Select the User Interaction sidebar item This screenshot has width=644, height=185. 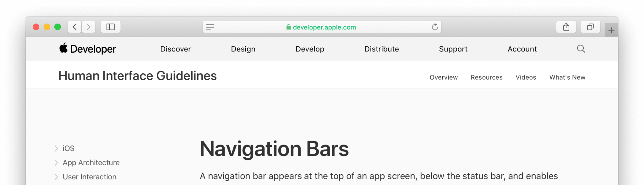coord(90,177)
